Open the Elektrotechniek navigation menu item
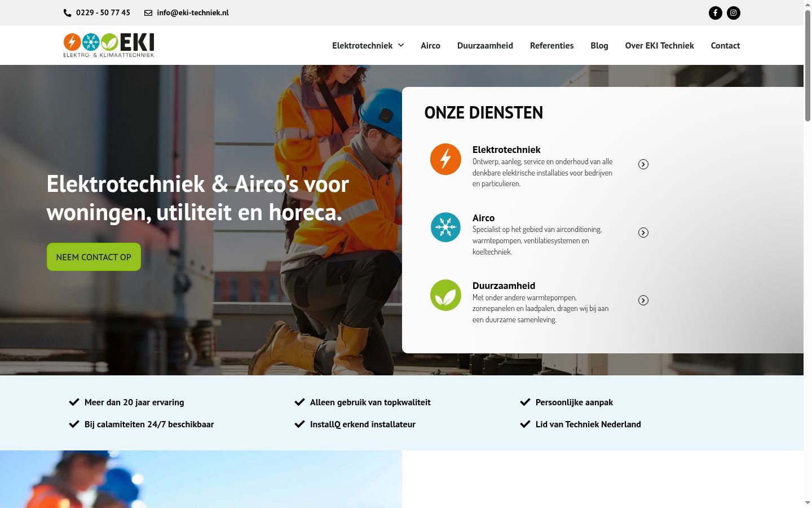Viewport: 812px width, 508px height. (x=362, y=46)
